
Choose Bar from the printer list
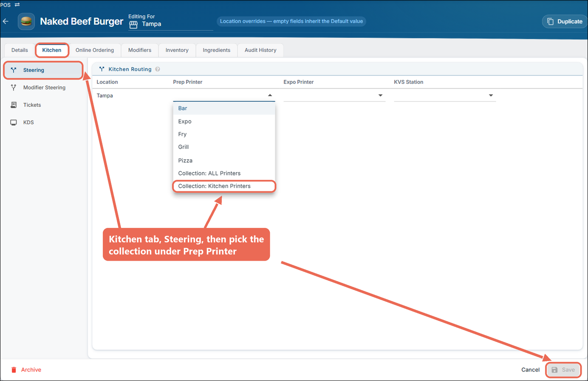[224, 108]
